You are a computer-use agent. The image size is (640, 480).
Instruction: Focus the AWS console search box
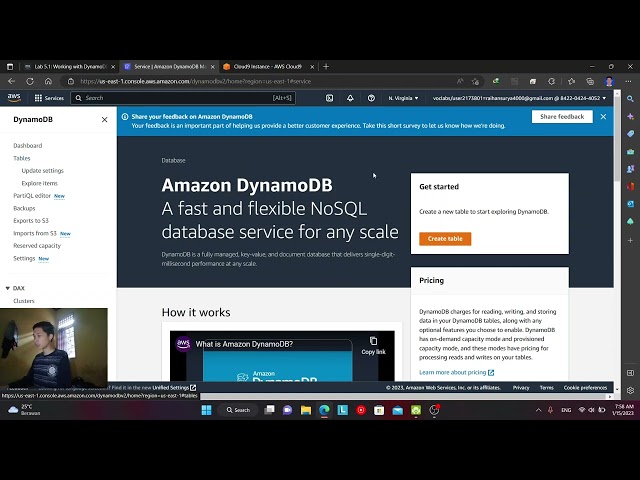(x=183, y=98)
